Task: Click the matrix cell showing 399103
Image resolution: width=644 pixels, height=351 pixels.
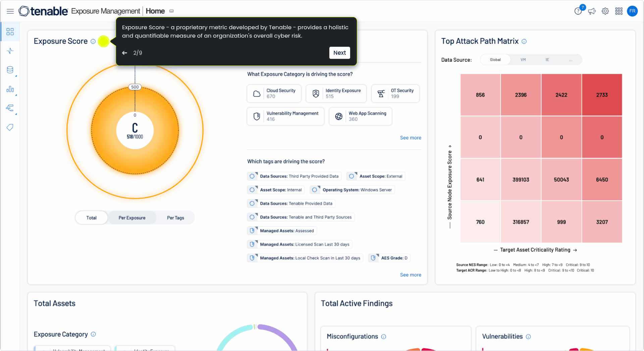Action: 521,180
